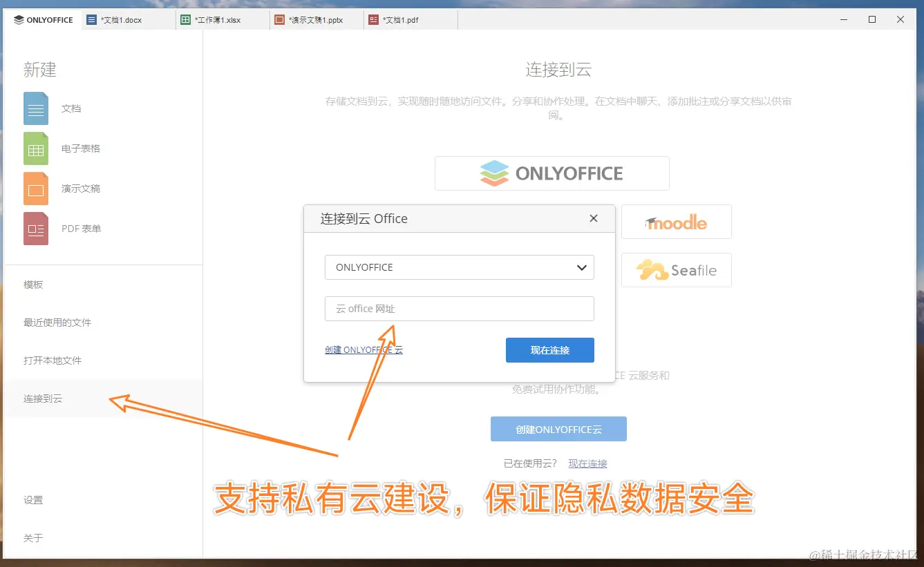Click the xlsx file icon in the tab
Screen dimensions: 924x567
pyautogui.click(x=185, y=20)
